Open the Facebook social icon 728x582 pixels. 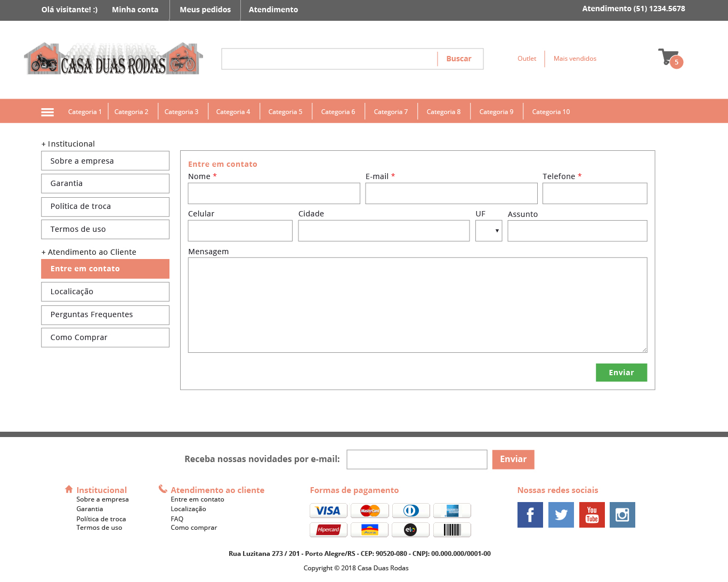click(530, 515)
